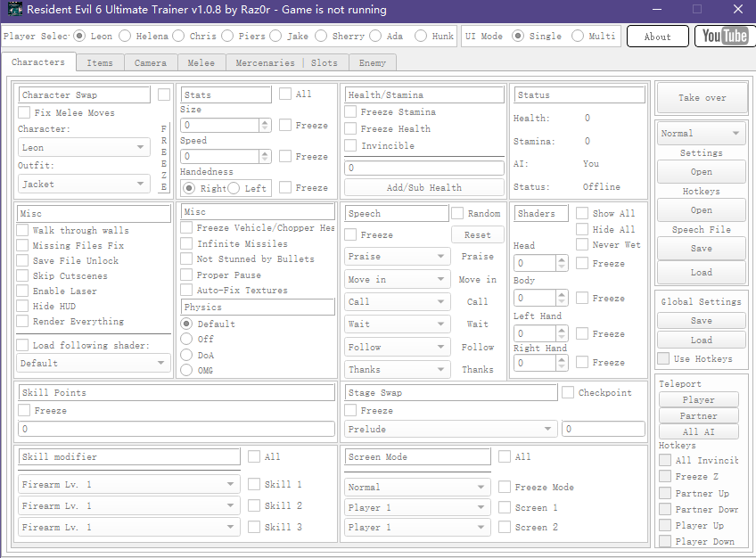
Task: Click the Skill Points value field
Action: tap(177, 429)
